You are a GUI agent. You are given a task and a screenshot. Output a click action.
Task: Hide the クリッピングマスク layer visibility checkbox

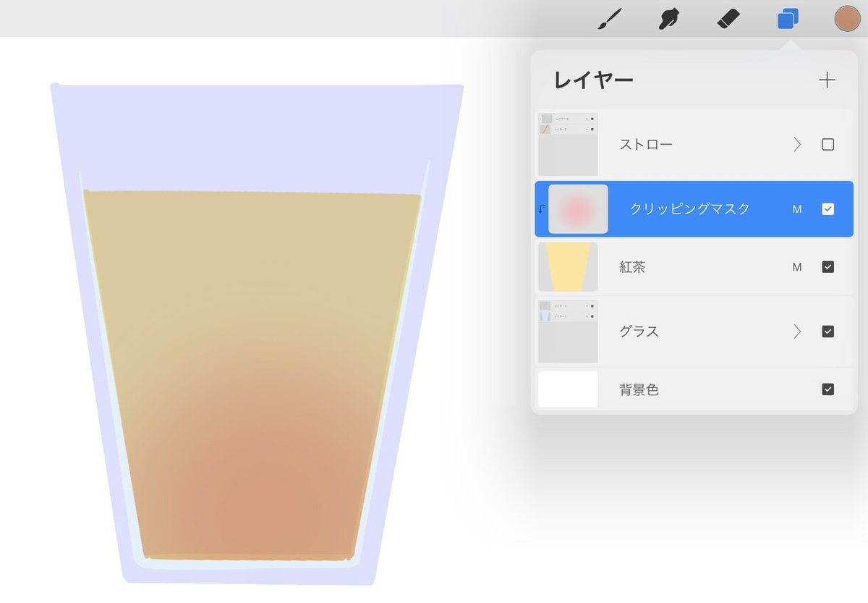tap(829, 208)
